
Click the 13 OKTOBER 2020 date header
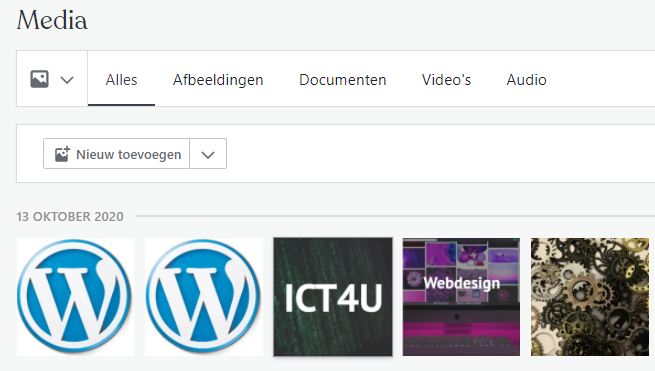70,216
